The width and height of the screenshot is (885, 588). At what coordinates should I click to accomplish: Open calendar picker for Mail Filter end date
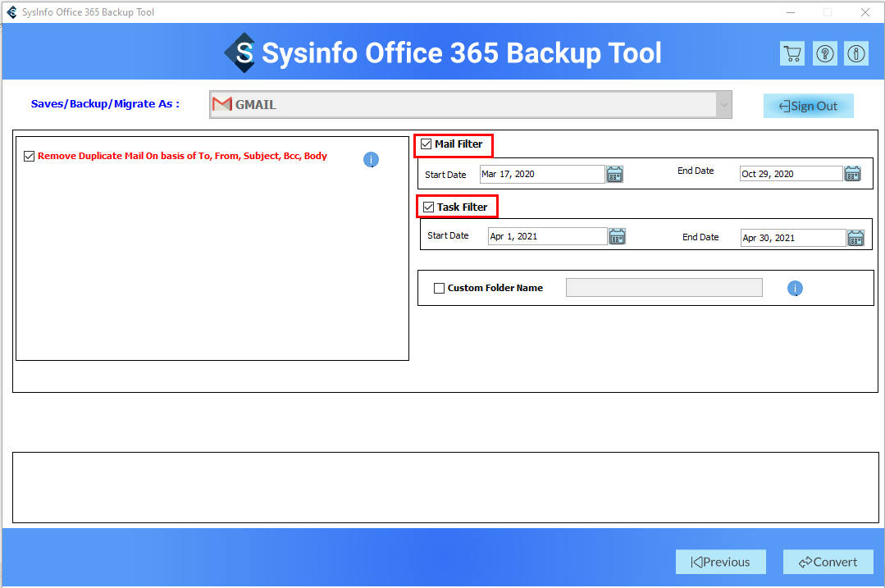(853, 174)
